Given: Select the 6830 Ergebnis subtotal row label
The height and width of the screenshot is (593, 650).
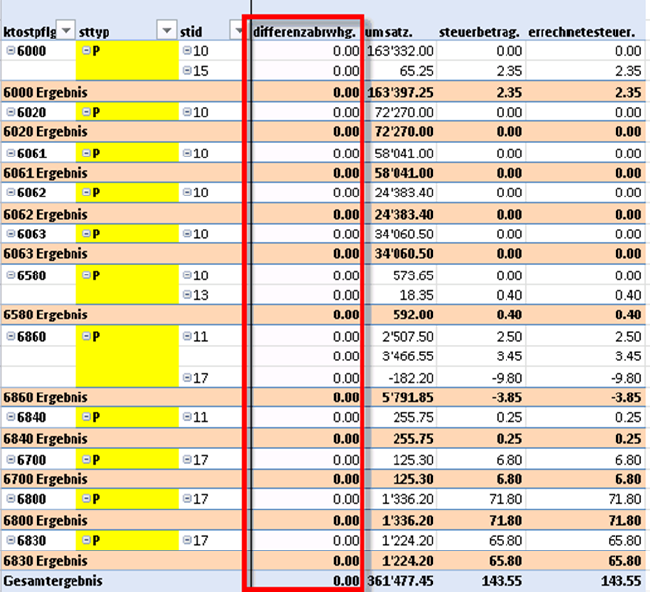Looking at the screenshot, I should [x=46, y=561].
